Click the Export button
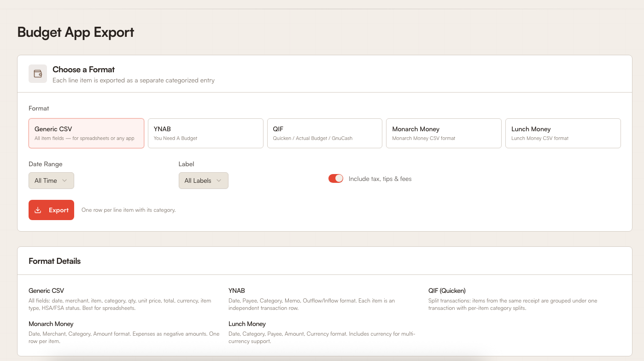This screenshot has width=644, height=361. click(51, 210)
